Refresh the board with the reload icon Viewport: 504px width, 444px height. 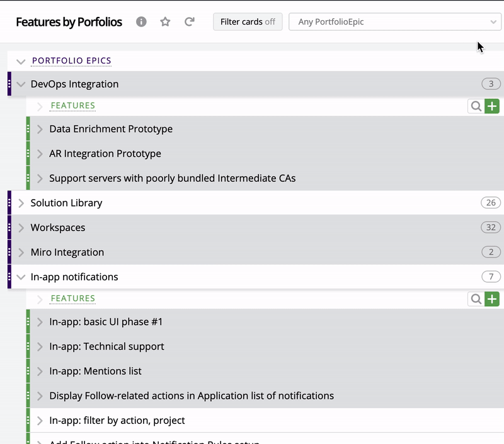188,21
